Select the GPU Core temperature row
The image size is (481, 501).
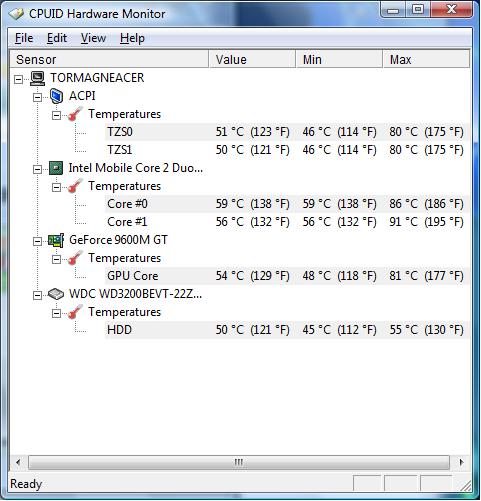[287, 276]
